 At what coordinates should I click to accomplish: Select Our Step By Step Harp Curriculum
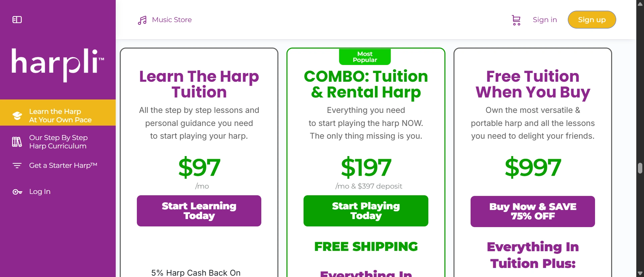(58, 142)
